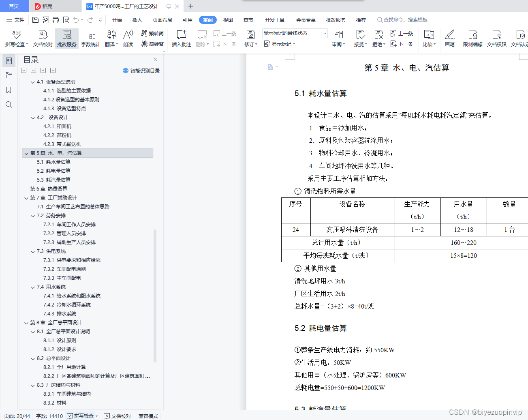This screenshot has width=528, height=420.
Task: Click table cell 高压喷淋清洗设备
Action: coord(352,230)
